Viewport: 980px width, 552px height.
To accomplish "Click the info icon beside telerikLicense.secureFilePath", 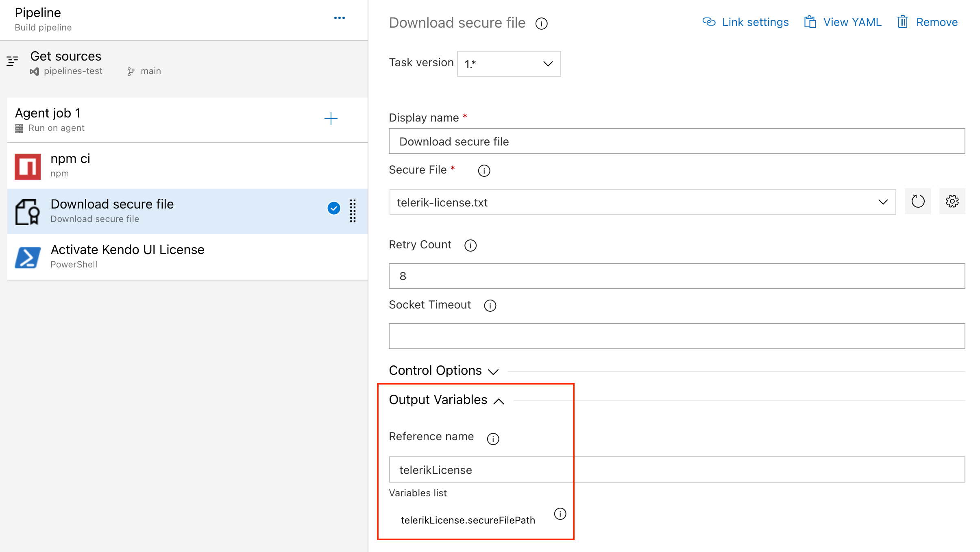I will pos(560,514).
